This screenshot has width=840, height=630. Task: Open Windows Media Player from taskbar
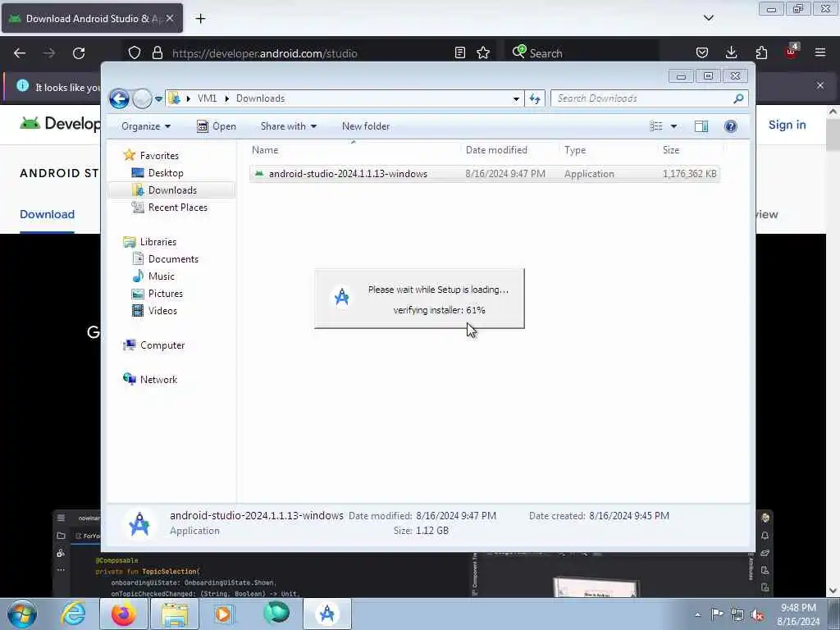click(225, 614)
